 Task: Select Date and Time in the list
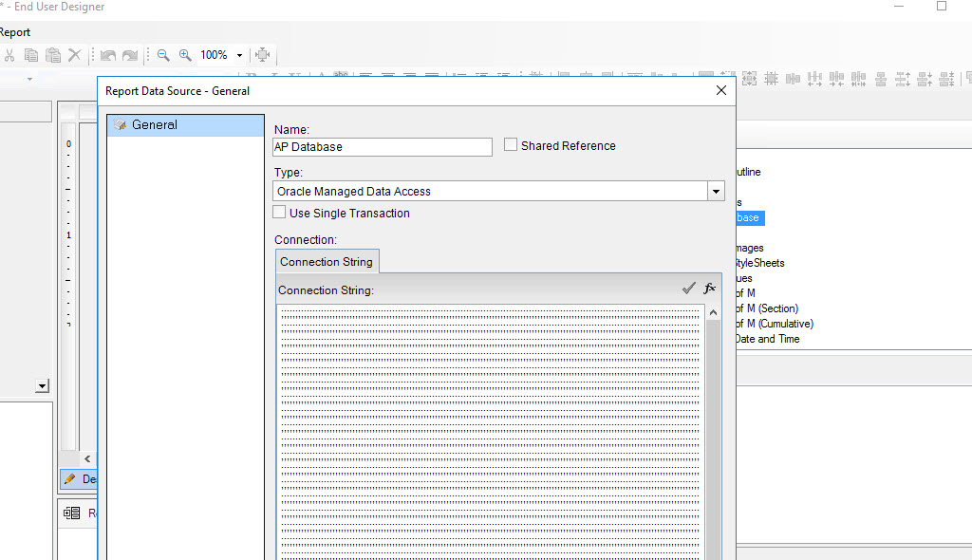767,339
